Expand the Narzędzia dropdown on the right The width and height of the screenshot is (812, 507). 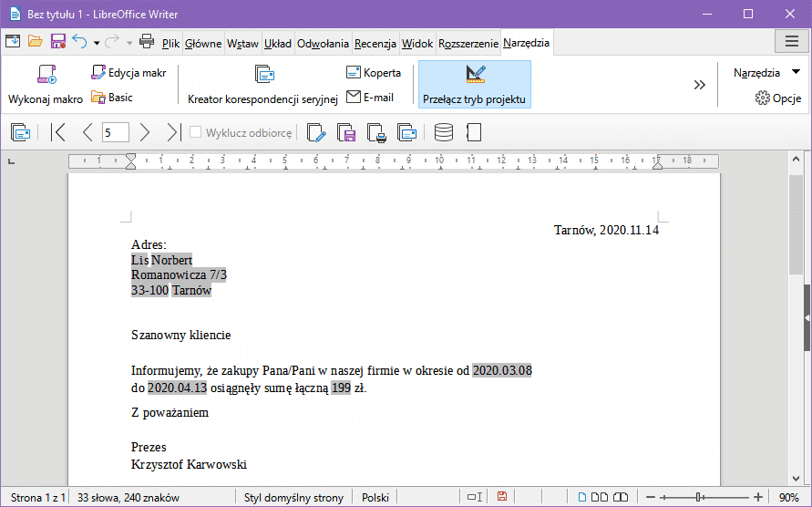pyautogui.click(x=796, y=73)
